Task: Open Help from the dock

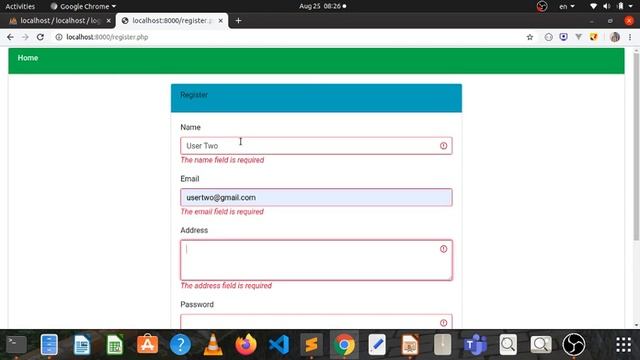Action: coord(180,345)
